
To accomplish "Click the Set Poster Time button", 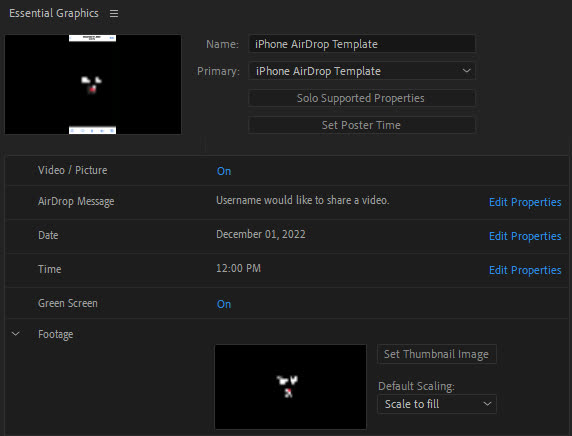I will [x=362, y=125].
